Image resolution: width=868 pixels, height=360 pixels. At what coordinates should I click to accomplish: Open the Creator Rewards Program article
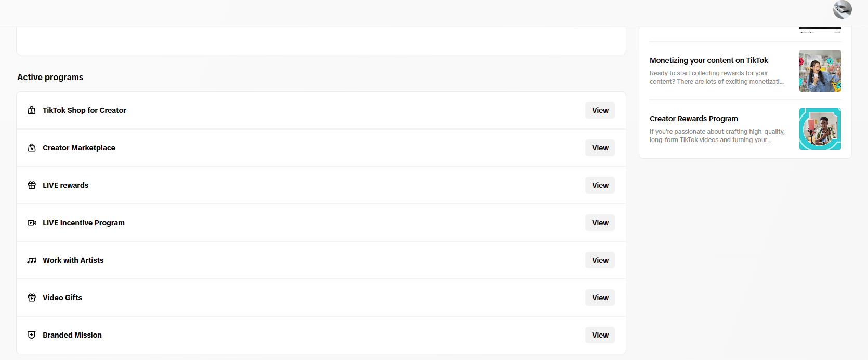coord(693,119)
